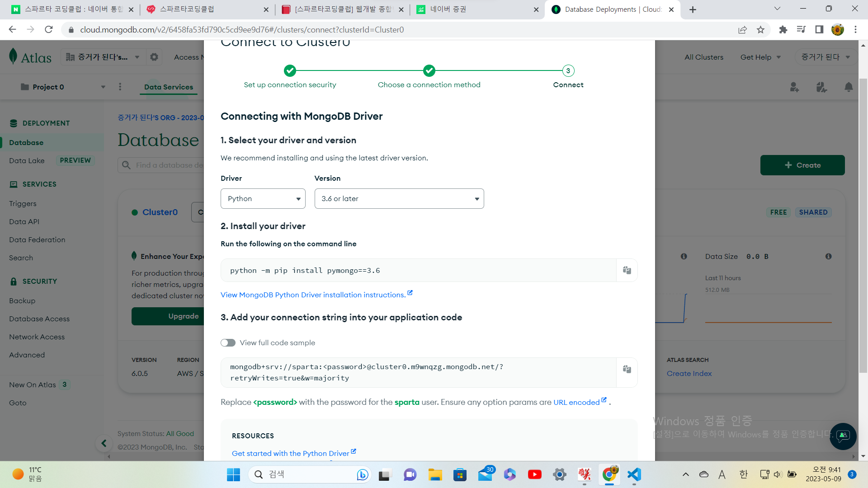Open Search in the sidebar

(21, 258)
